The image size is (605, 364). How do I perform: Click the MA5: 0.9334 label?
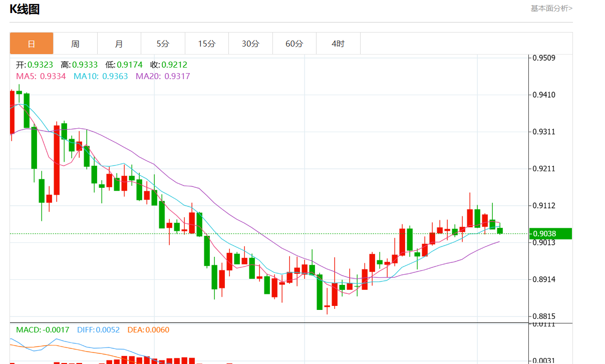[41, 76]
